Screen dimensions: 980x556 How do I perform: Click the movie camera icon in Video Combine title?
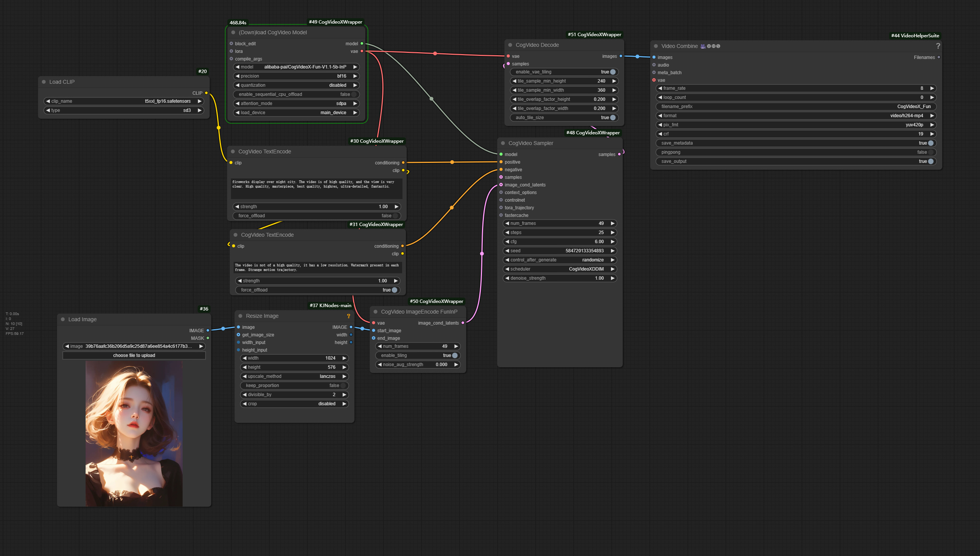(703, 46)
